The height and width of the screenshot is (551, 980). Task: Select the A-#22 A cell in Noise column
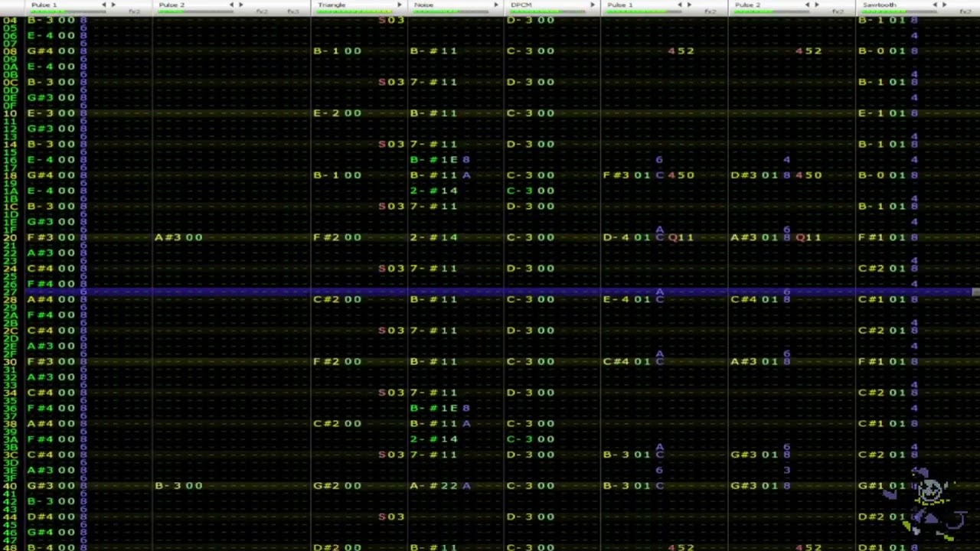[x=440, y=485]
